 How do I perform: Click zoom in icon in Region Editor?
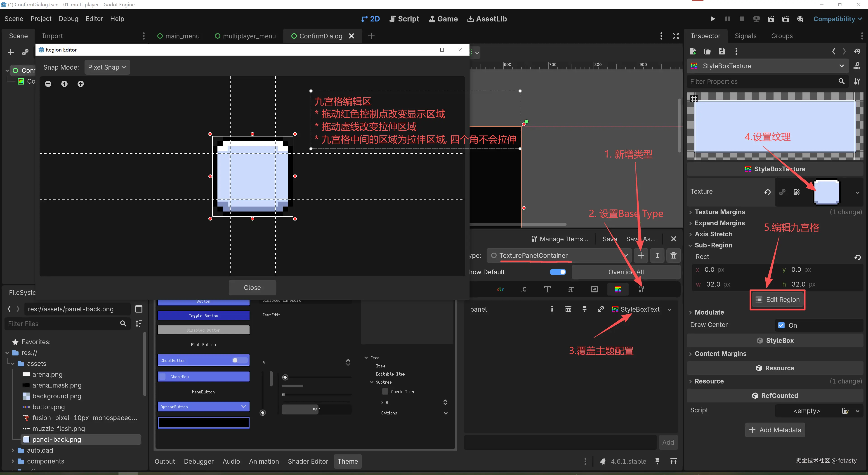(x=80, y=84)
